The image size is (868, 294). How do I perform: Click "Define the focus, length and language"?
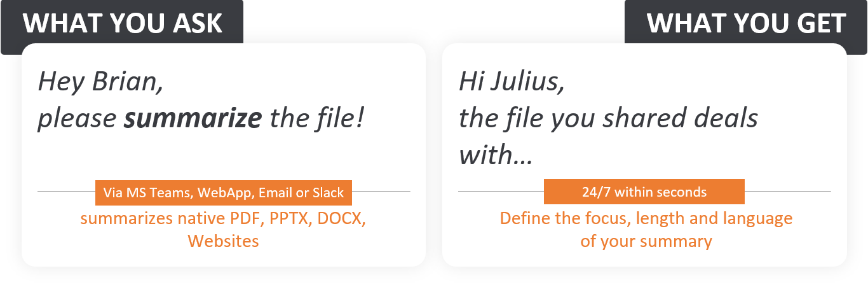646,218
